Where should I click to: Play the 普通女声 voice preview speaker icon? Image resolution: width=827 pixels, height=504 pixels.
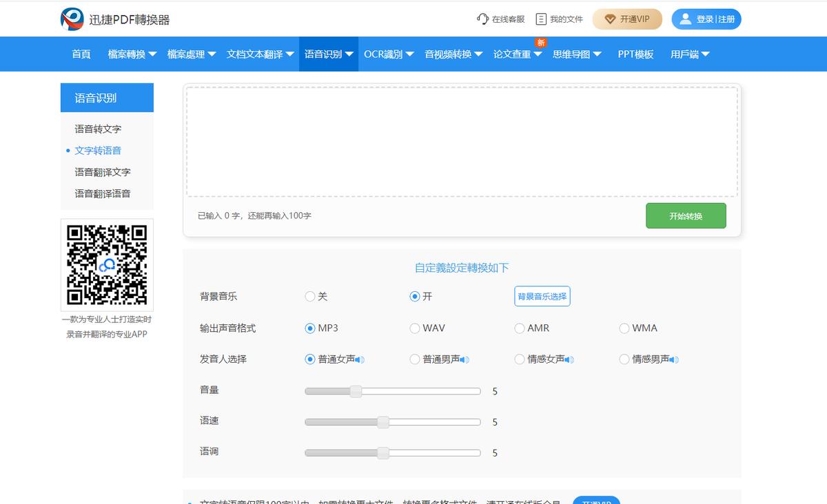(360, 359)
